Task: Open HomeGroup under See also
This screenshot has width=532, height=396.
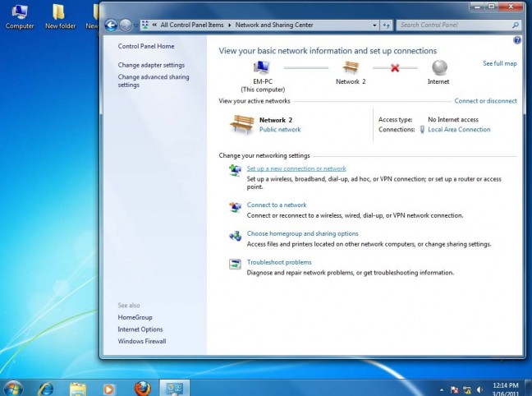Action: point(135,317)
